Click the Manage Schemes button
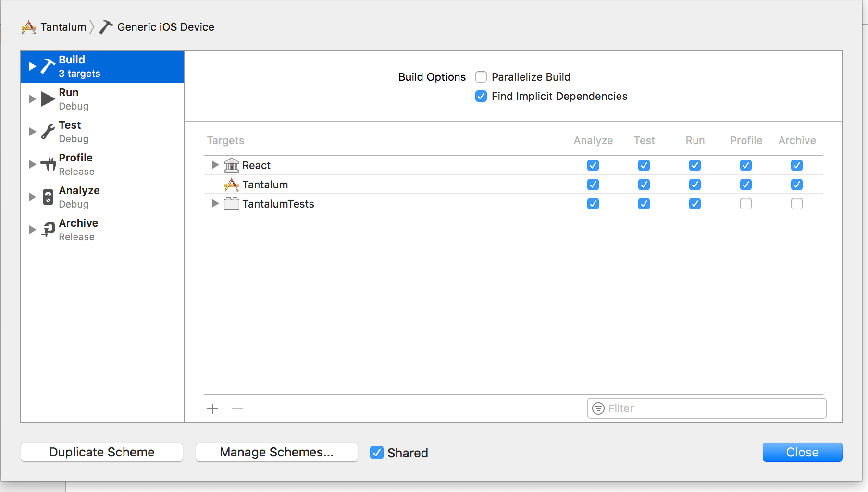The width and height of the screenshot is (868, 492). pos(277,452)
